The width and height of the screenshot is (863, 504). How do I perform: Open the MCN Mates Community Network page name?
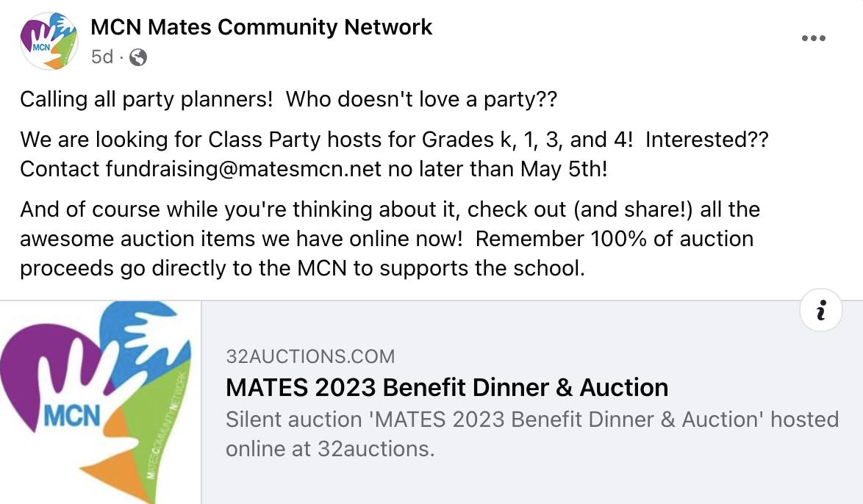tap(261, 28)
